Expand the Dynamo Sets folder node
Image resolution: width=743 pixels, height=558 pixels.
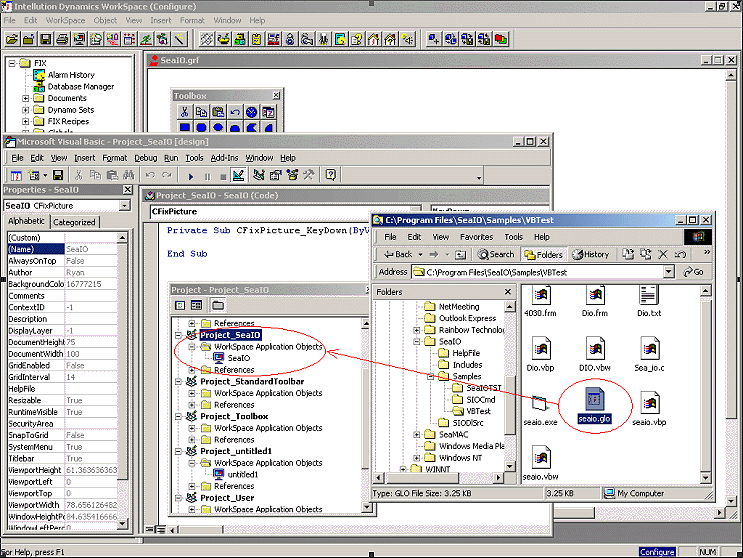26,110
